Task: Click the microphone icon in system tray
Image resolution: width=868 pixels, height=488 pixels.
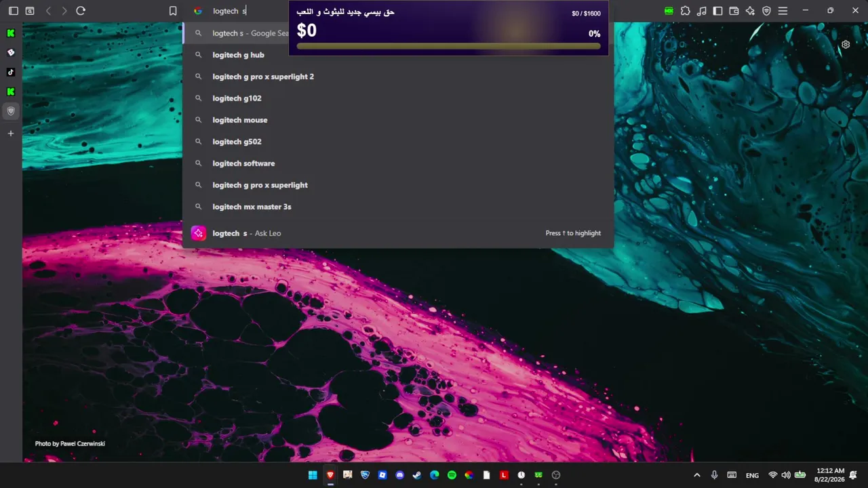Action: [714, 475]
